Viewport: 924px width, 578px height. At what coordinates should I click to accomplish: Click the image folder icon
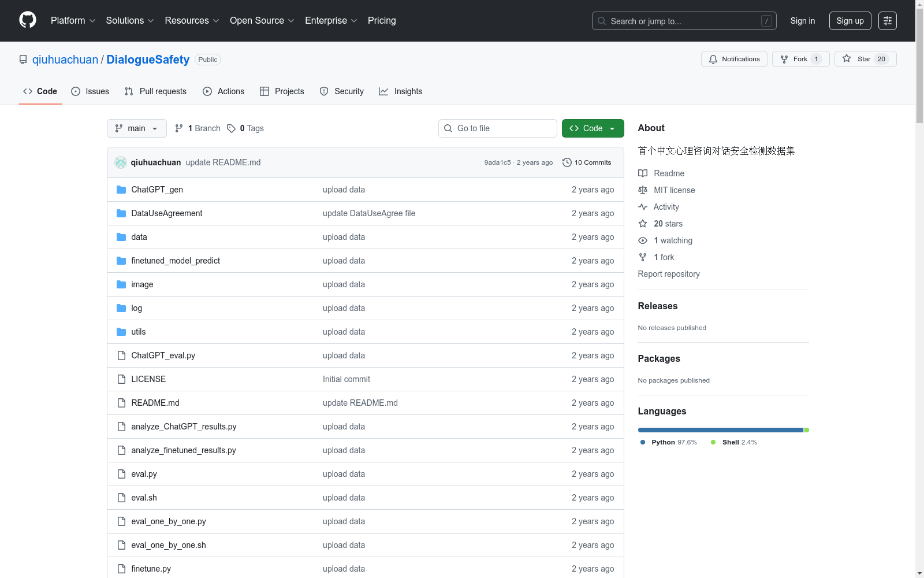(x=121, y=284)
